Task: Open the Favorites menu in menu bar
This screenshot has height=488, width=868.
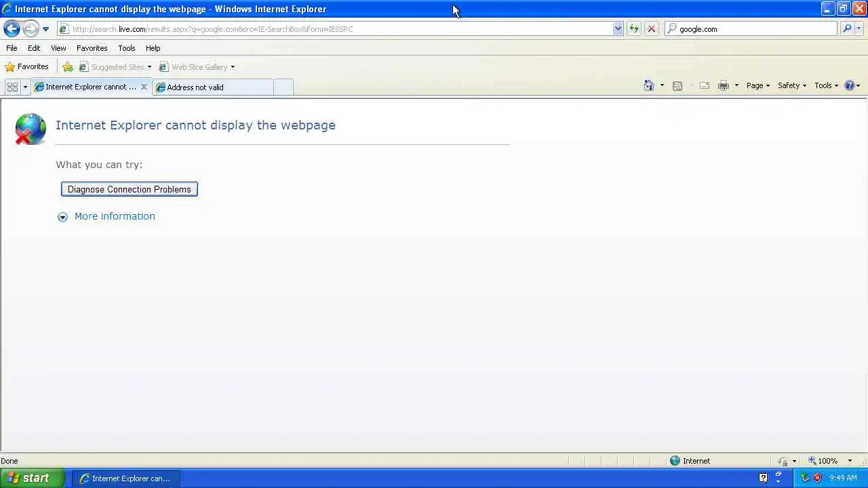Action: [92, 48]
